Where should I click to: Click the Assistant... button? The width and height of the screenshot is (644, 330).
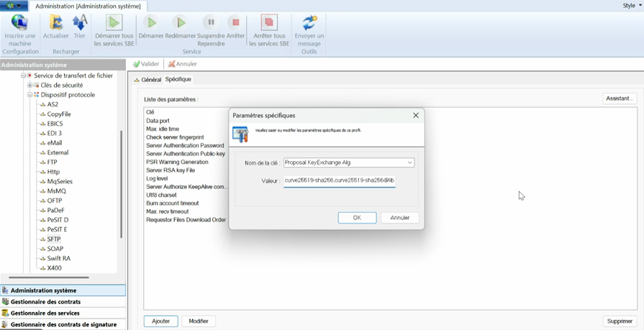coord(619,98)
